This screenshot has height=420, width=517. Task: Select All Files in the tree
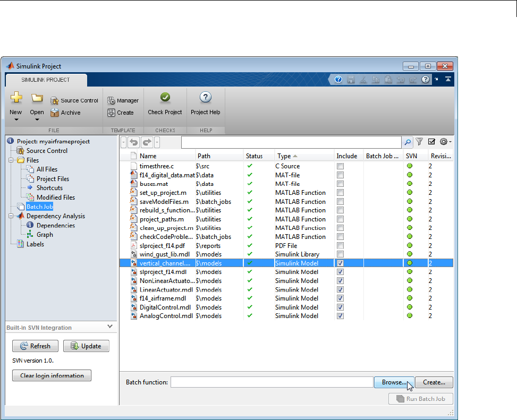click(47, 169)
